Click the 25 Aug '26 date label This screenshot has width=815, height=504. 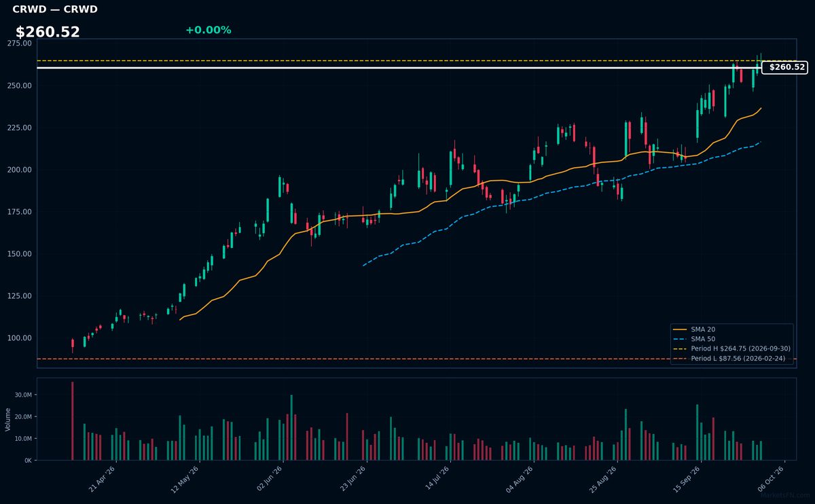604,479
